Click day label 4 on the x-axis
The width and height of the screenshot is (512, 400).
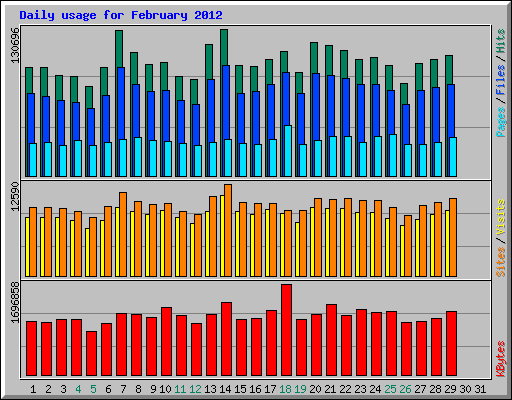[x=78, y=389]
